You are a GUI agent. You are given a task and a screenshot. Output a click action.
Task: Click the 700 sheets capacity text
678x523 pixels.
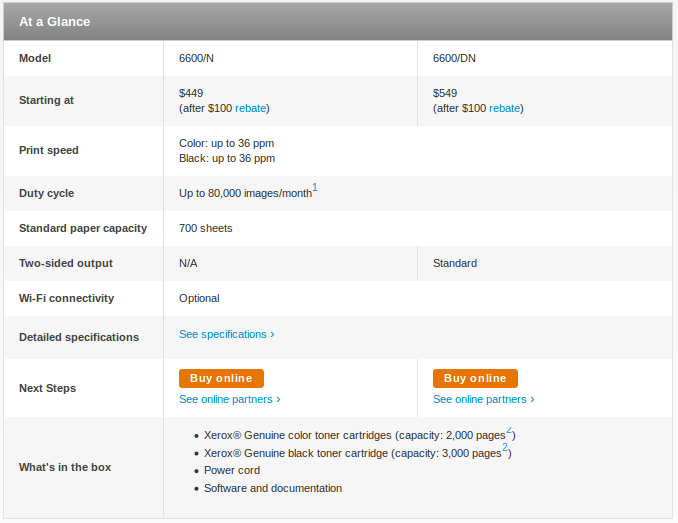click(205, 228)
